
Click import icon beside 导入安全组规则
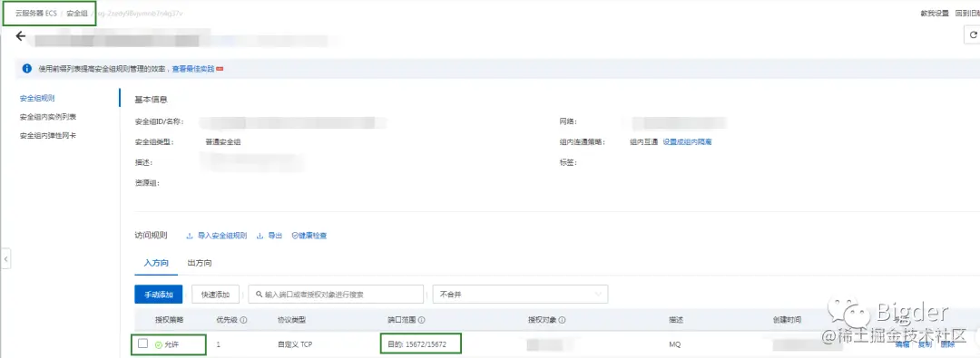[190, 236]
